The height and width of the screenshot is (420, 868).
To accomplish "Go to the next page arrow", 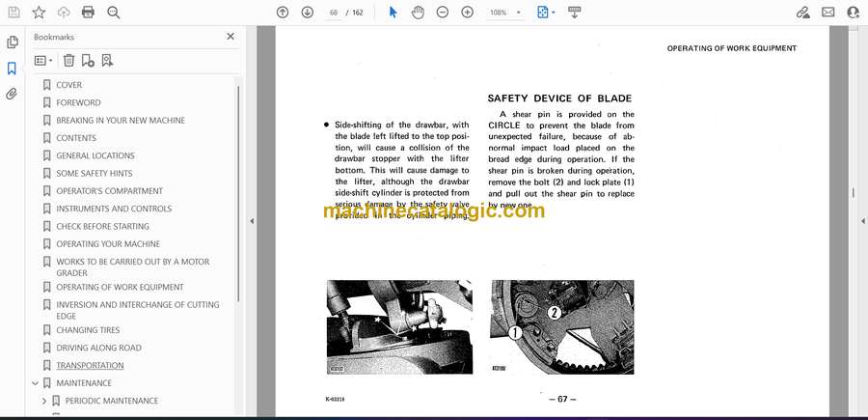I will pos(308,13).
